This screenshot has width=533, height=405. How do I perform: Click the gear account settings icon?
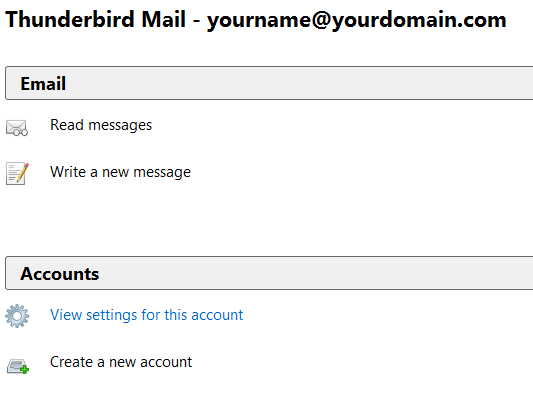pos(17,316)
